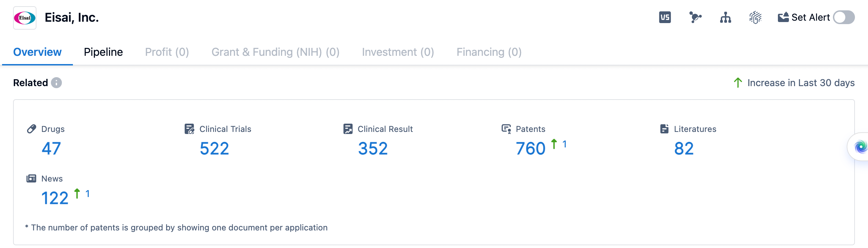Click the Related info icon
This screenshot has width=868, height=248.
(x=56, y=83)
